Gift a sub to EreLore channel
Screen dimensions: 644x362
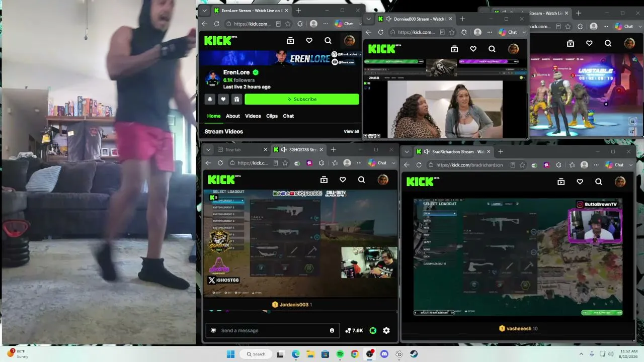[x=236, y=100]
